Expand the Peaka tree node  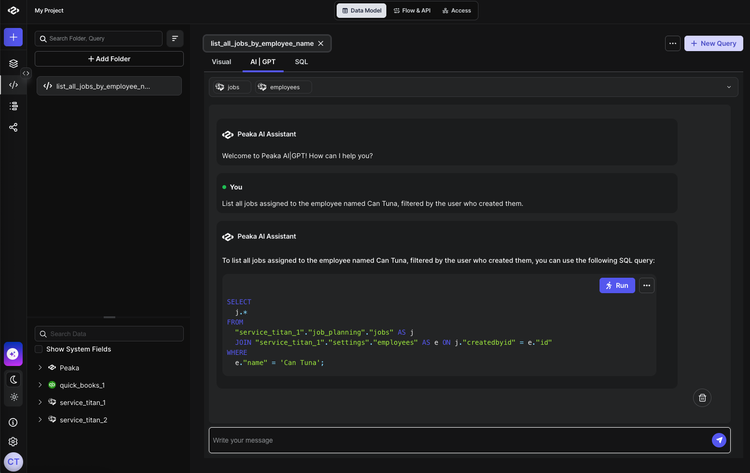click(x=40, y=368)
